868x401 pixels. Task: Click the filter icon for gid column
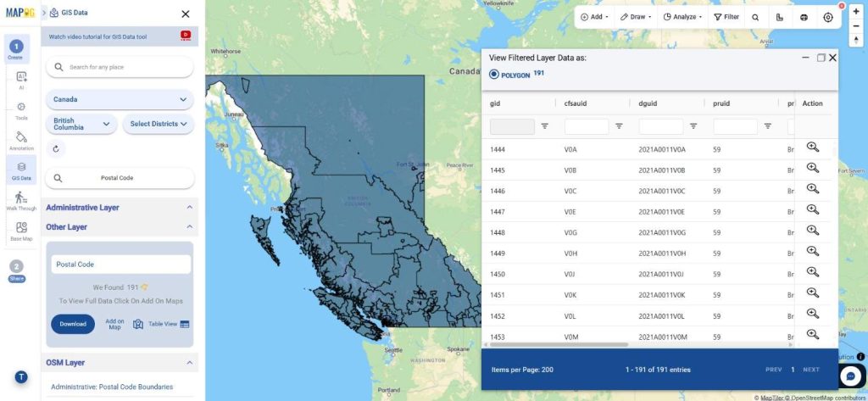(x=545, y=126)
